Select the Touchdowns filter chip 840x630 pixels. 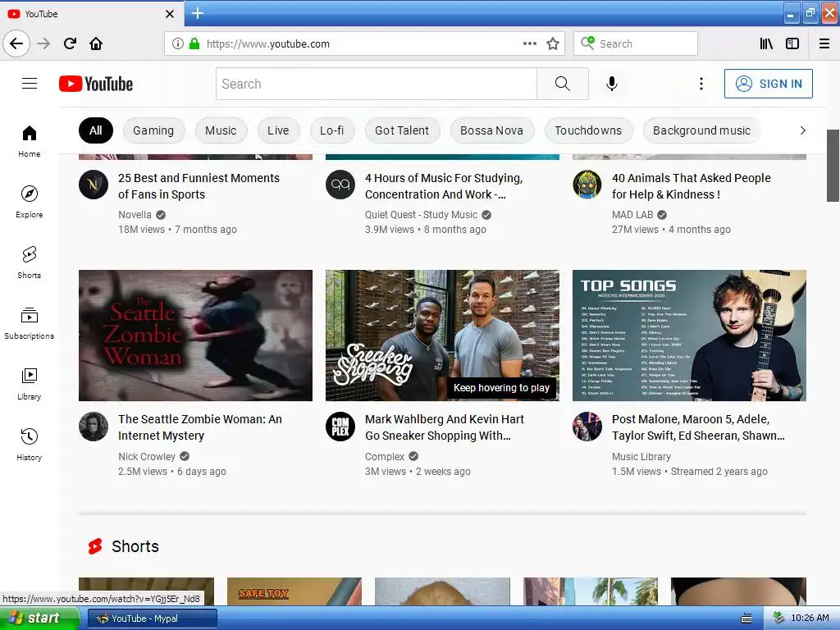588,130
